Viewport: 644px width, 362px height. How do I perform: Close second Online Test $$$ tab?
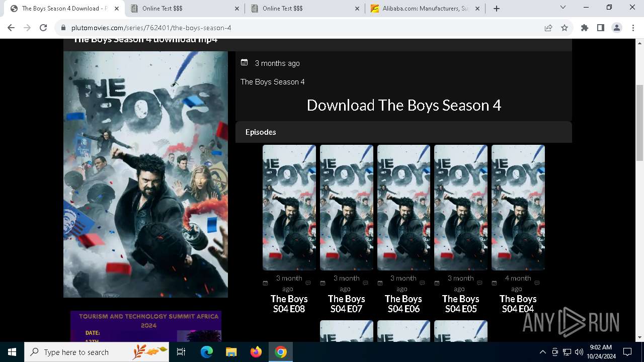357,9
